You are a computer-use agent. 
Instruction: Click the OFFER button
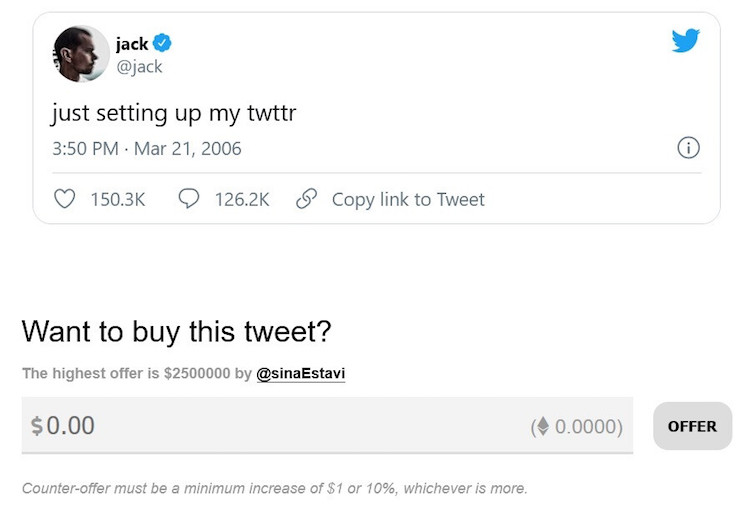point(693,426)
